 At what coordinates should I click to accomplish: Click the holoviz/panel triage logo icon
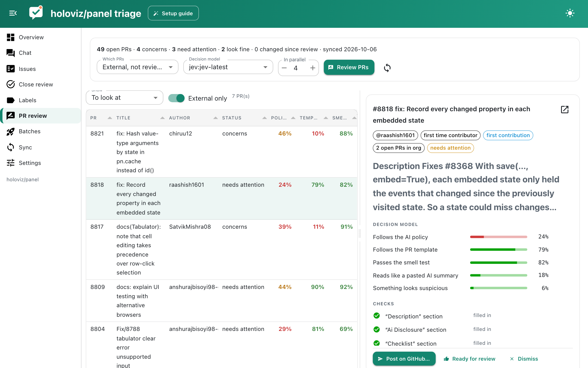36,13
